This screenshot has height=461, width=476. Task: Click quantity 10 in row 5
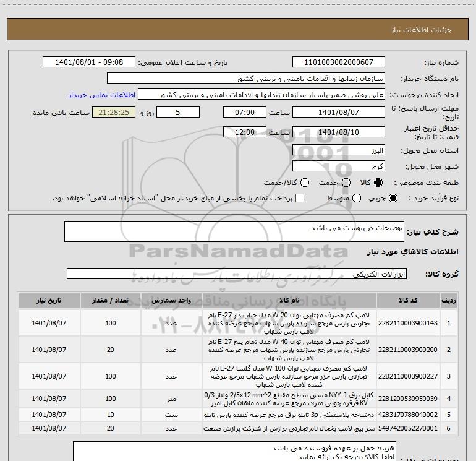[x=111, y=415]
